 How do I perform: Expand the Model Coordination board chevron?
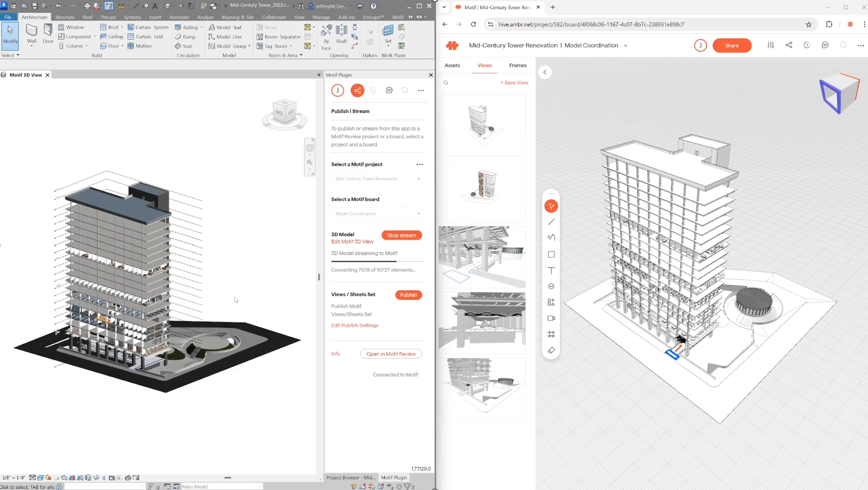click(x=625, y=45)
